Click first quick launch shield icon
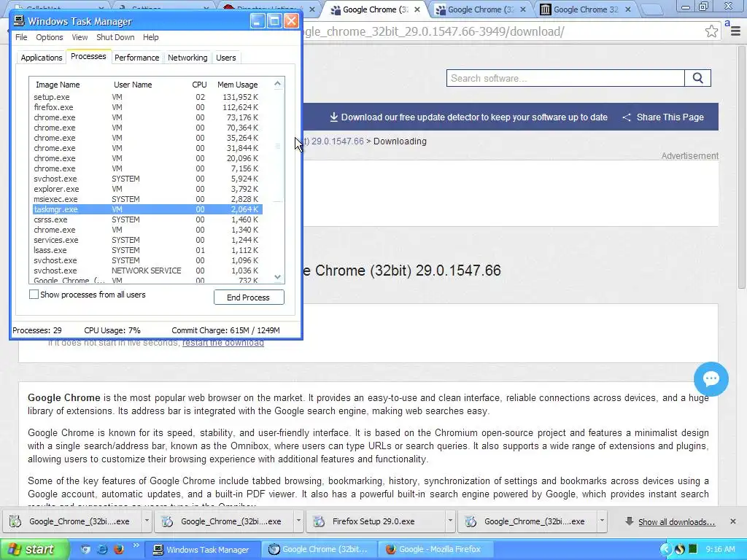The image size is (747, 560). pos(85,549)
